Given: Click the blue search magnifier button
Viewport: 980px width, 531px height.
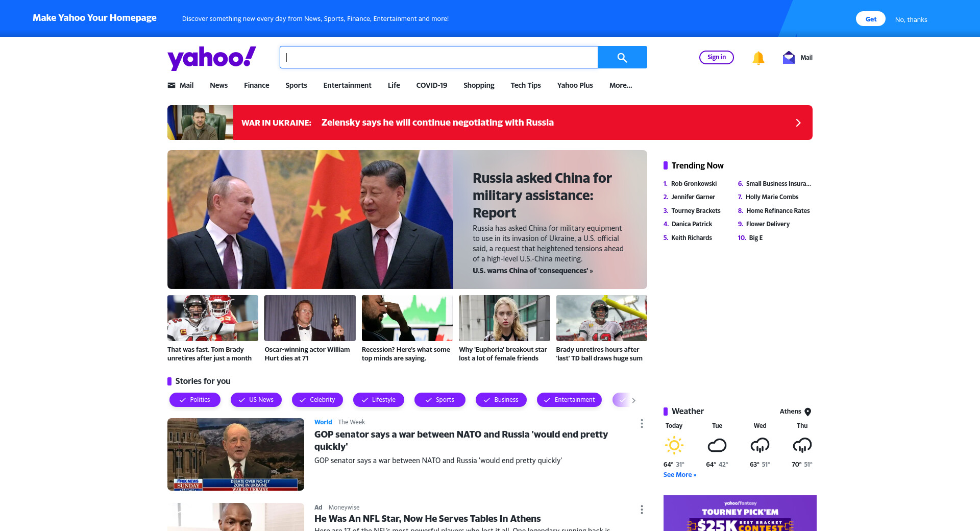Looking at the screenshot, I should click(622, 57).
